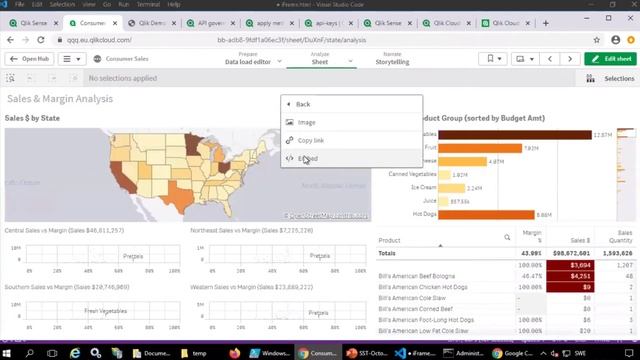This screenshot has height=360, width=640.
Task: Click the bar chart mini scrollbar
Action: [x=626, y=174]
